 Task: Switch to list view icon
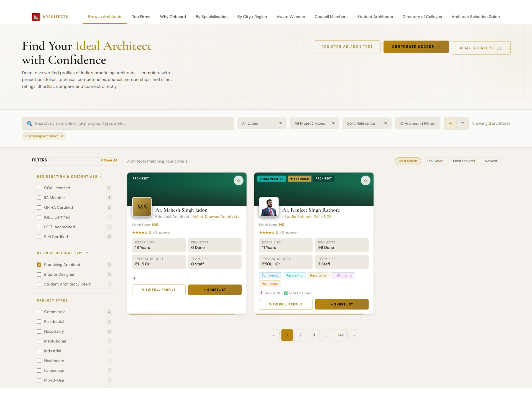(462, 124)
